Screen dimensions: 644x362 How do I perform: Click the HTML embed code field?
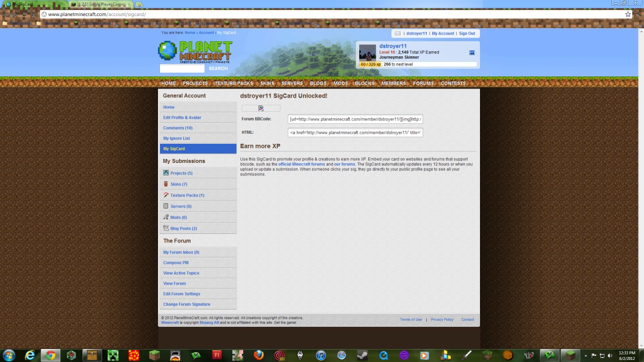355,133
